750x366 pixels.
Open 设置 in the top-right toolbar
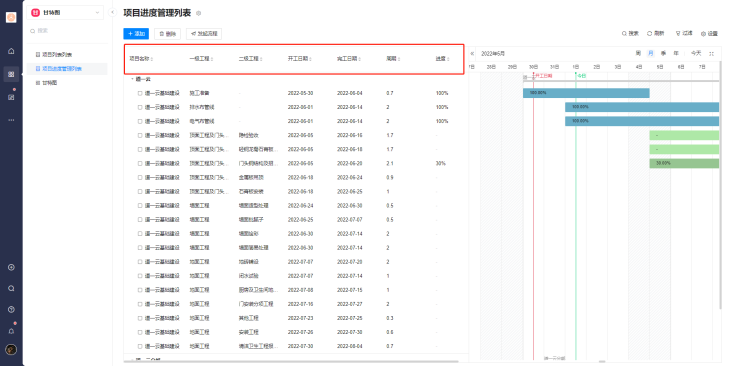pyautogui.click(x=709, y=34)
